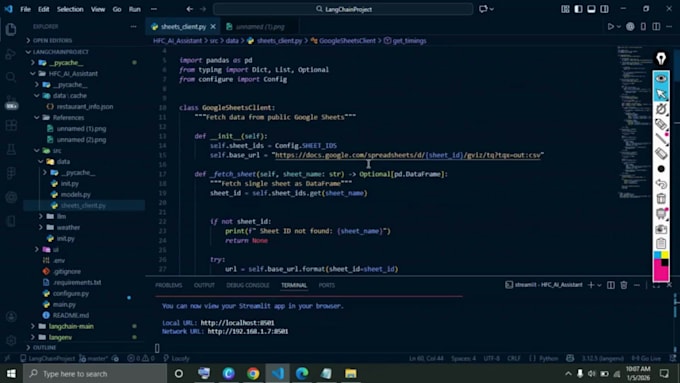Collapse the src folder
680x383 pixels.
tap(85, 151)
